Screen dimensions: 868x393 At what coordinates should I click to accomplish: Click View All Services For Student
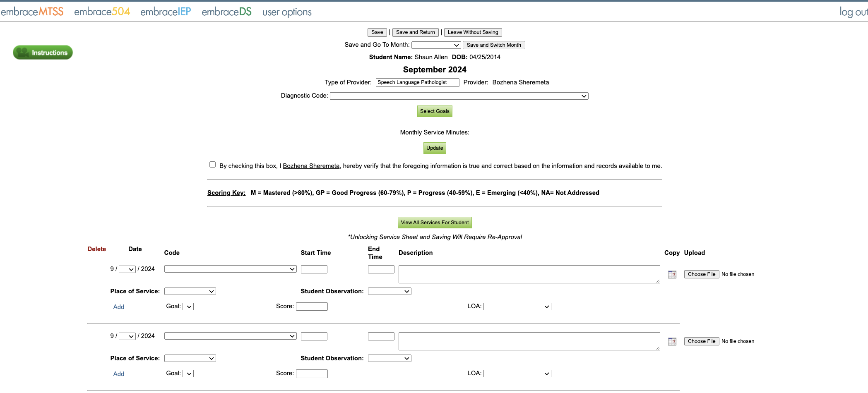[435, 223]
